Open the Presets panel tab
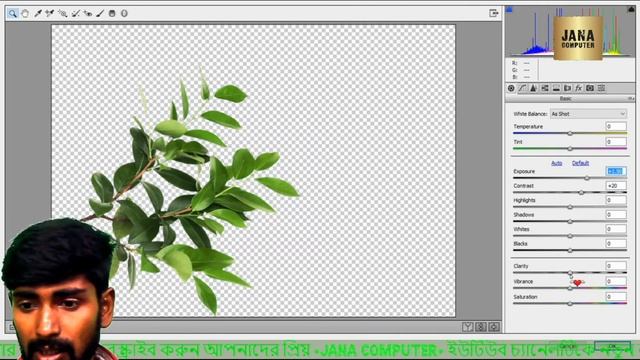 [x=601, y=88]
